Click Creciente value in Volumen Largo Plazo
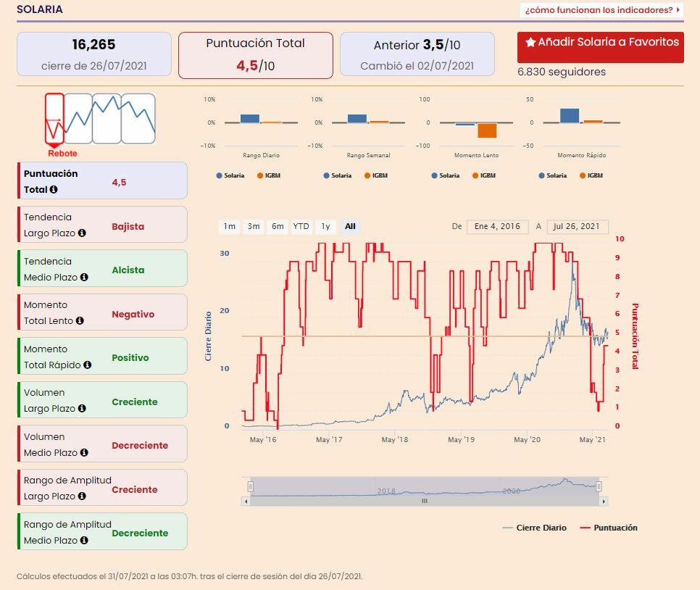The image size is (700, 590). pos(134,402)
